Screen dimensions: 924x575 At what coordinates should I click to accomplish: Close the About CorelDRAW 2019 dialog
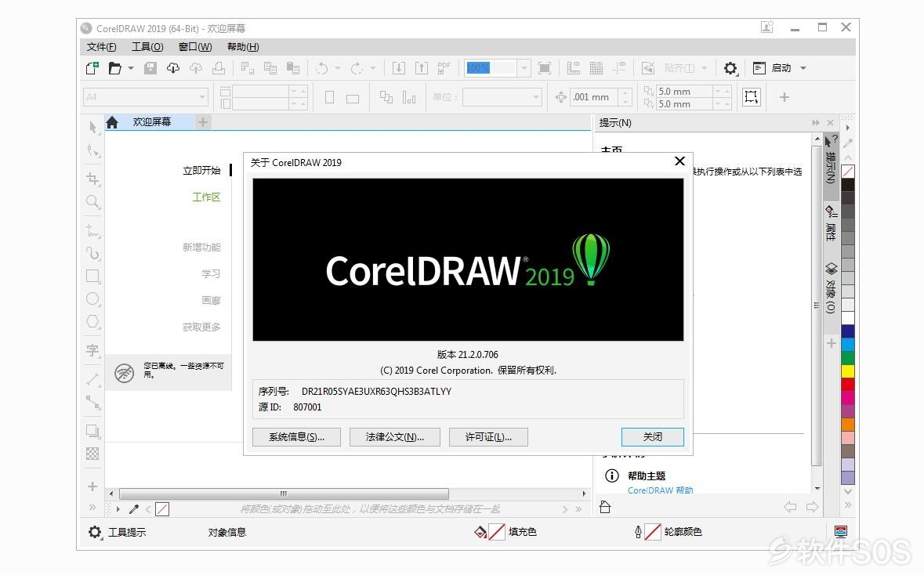tap(679, 161)
